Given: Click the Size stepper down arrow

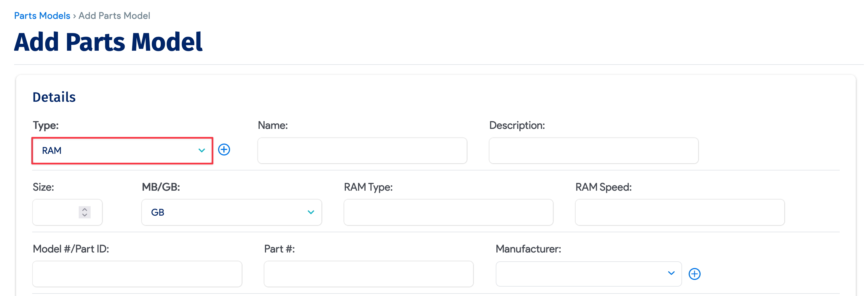Looking at the screenshot, I should coord(84,215).
